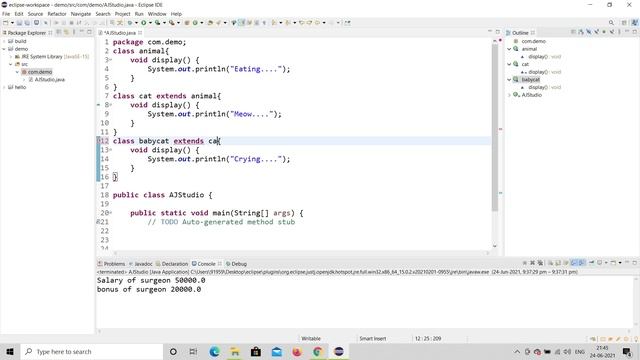This screenshot has height=360, width=640.
Task: Open the Refactor menu
Action: (57, 14)
